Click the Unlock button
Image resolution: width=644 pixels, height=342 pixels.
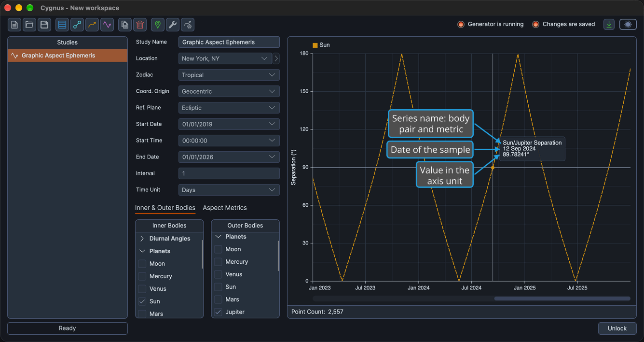tap(617, 328)
